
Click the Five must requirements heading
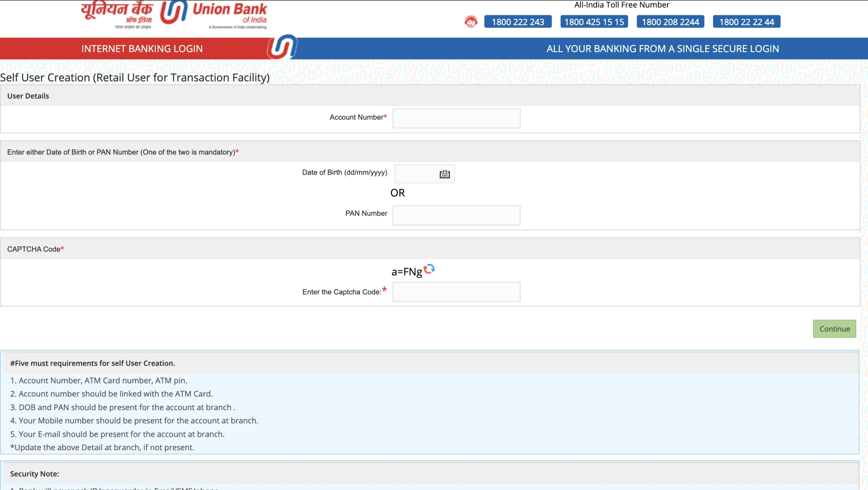pos(93,363)
